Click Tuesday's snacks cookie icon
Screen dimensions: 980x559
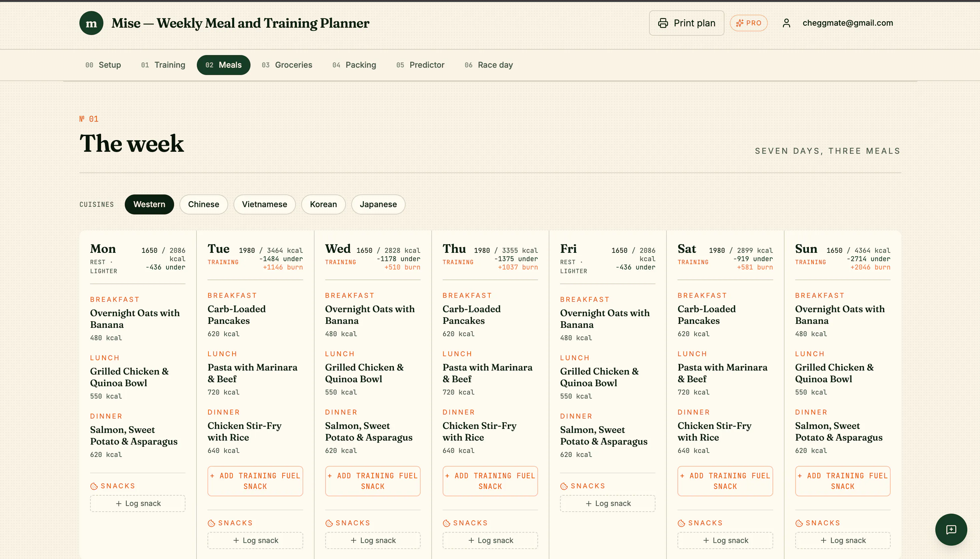pyautogui.click(x=211, y=523)
